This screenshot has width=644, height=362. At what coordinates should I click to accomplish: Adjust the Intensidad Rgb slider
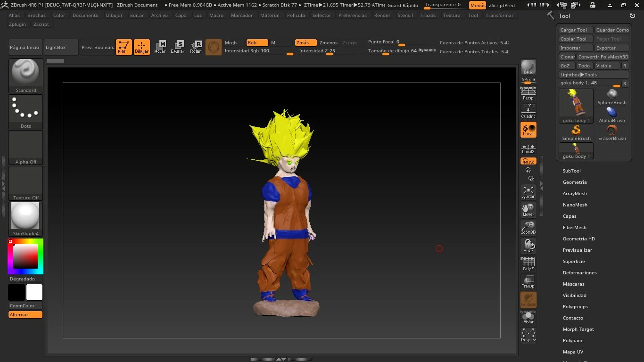click(258, 51)
